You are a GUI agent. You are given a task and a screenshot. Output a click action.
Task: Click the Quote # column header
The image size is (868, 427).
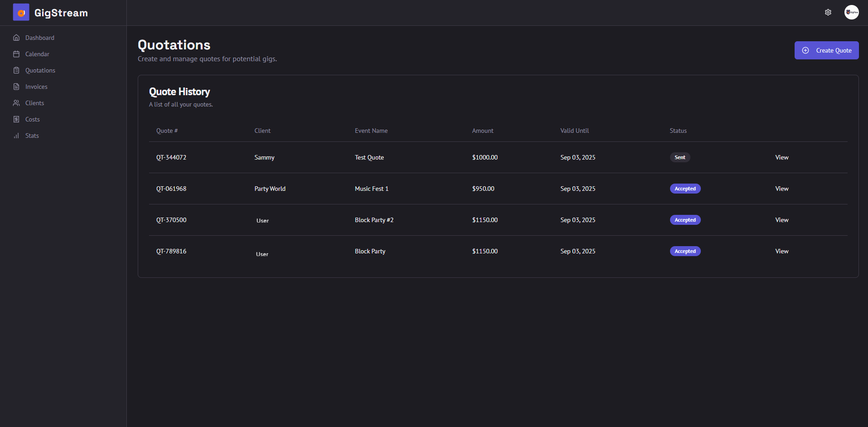click(x=167, y=131)
